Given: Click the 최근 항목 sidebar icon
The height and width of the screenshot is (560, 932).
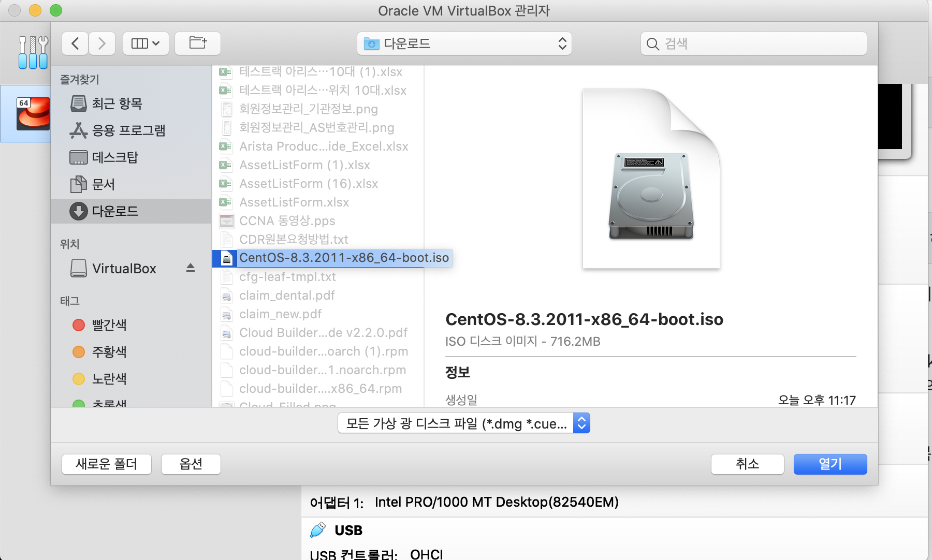Looking at the screenshot, I should [x=79, y=104].
